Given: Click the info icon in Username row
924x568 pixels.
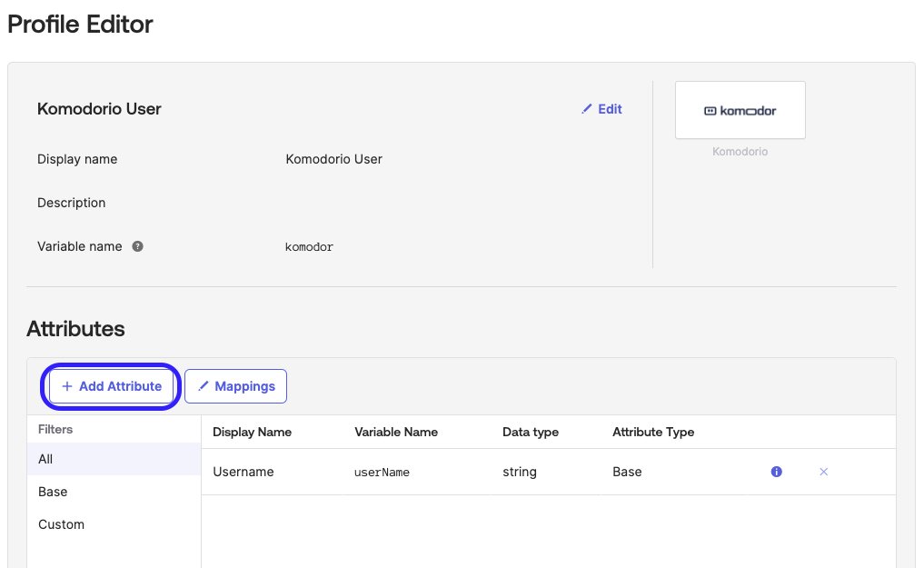Looking at the screenshot, I should pos(776,472).
